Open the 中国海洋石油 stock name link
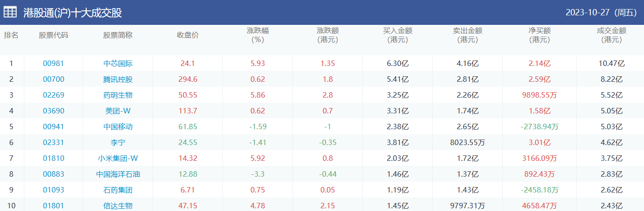 (x=118, y=174)
